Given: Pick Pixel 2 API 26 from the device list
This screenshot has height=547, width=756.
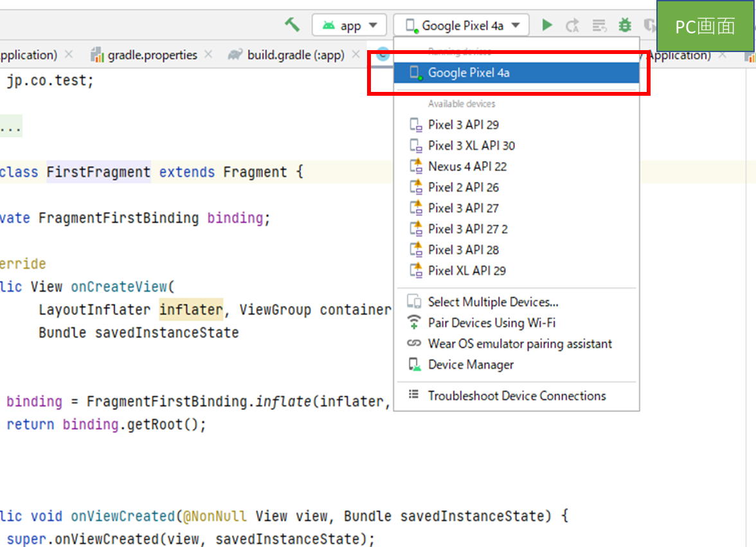Looking at the screenshot, I should tap(516, 187).
